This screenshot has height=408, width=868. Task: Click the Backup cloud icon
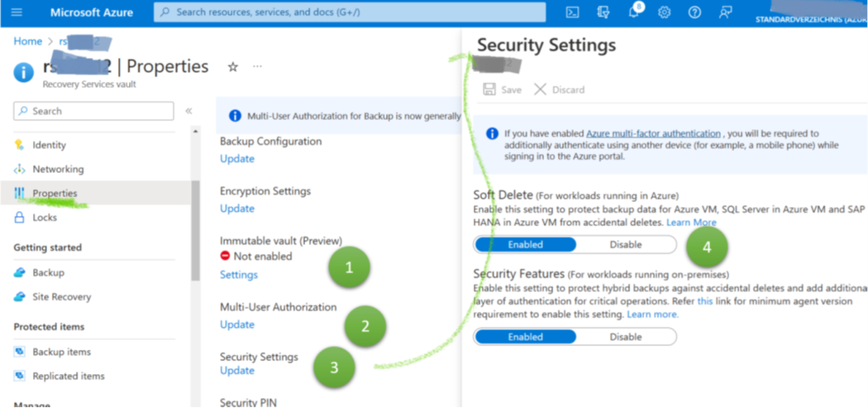coord(20,273)
